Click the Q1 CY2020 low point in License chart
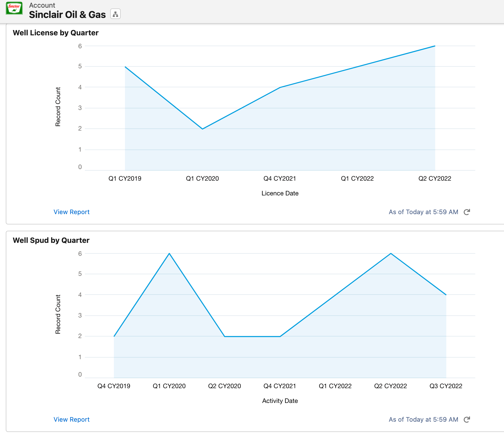 (202, 129)
